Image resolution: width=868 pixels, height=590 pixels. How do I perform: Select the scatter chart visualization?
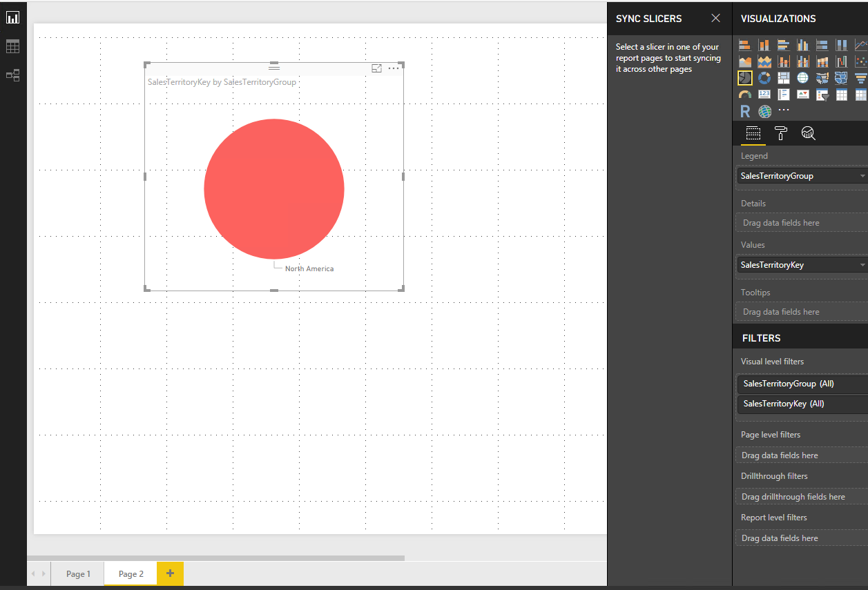tap(861, 61)
